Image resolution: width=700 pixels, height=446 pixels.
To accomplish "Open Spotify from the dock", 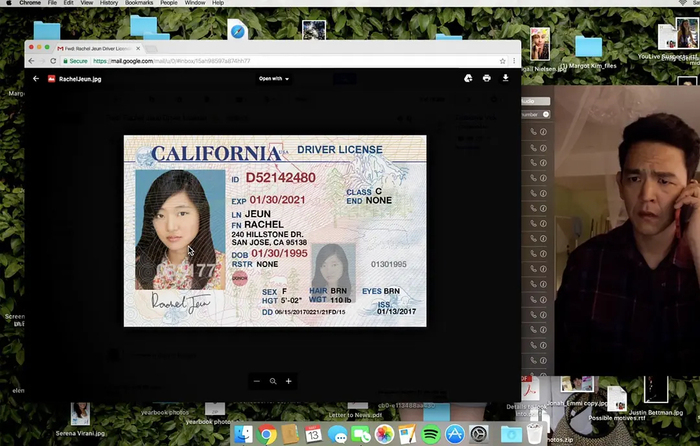I will [x=431, y=434].
